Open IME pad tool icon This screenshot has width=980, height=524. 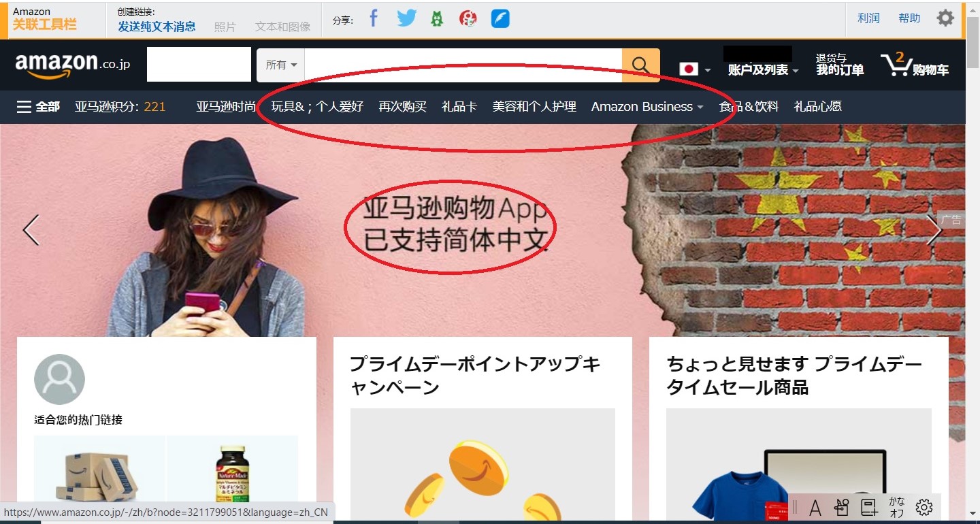[842, 507]
